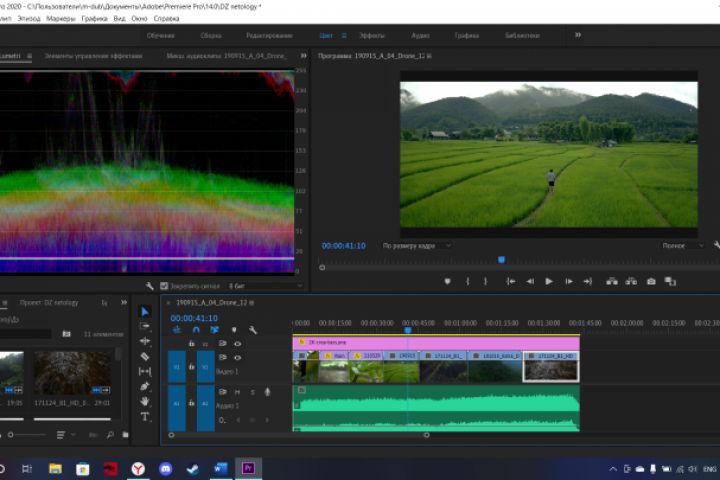Toggle Video 1 track output eye icon

pyautogui.click(x=237, y=357)
